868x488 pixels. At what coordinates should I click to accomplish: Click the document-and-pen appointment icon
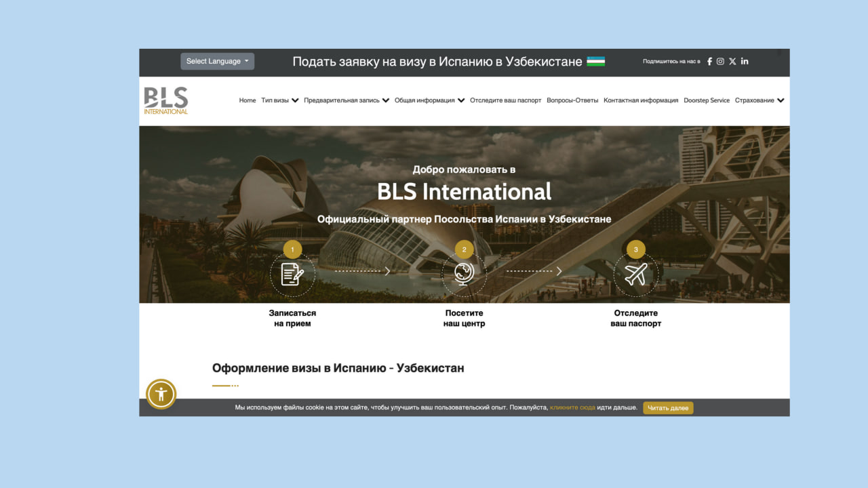point(292,274)
